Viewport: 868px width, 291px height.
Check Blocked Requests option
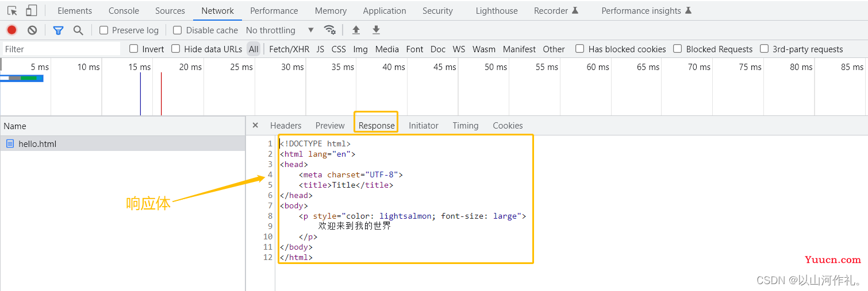point(678,49)
